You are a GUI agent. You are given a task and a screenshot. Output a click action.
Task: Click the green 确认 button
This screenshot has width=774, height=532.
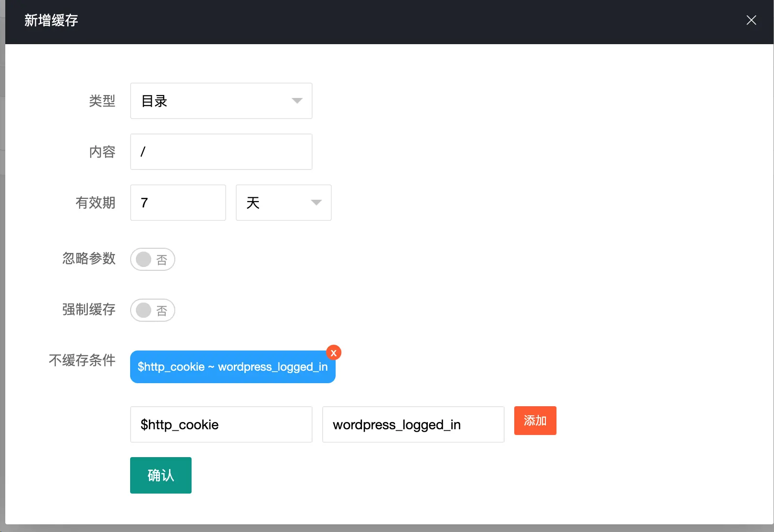160,475
